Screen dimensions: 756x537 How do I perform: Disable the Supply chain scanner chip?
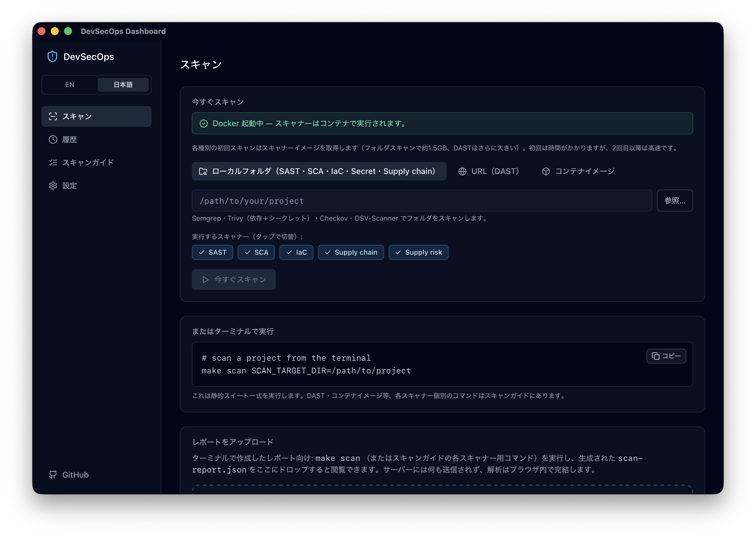point(351,252)
